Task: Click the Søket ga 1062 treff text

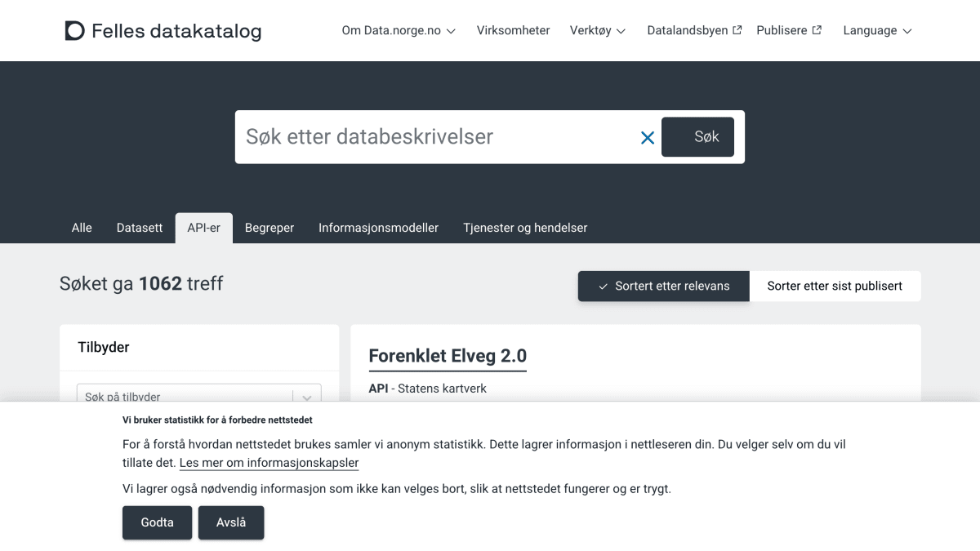Action: coord(141,283)
